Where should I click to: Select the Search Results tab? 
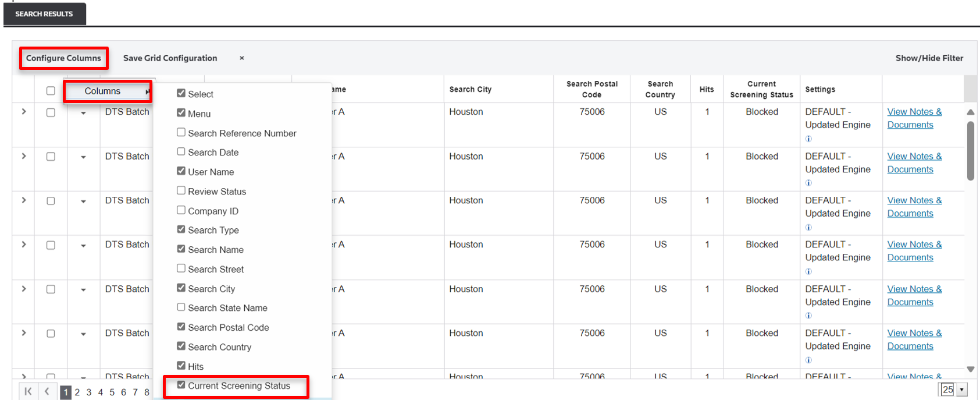(44, 14)
